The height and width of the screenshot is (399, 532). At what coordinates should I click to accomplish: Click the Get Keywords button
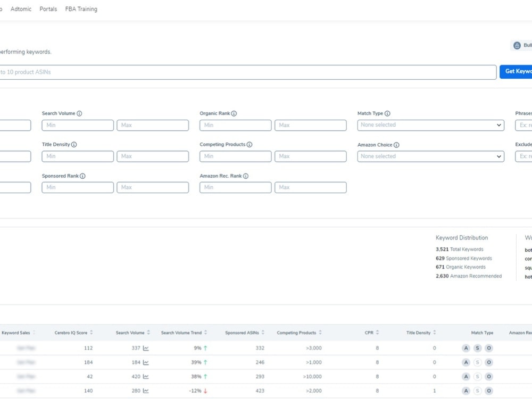pos(516,72)
